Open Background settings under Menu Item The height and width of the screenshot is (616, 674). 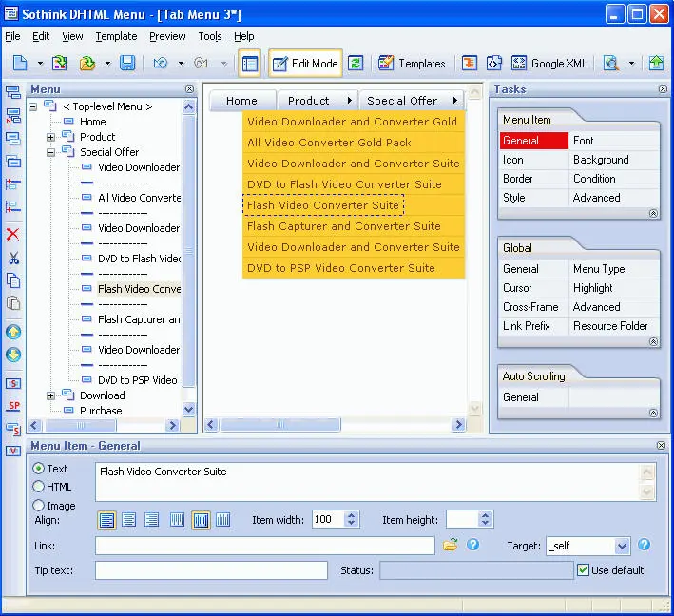coord(601,160)
